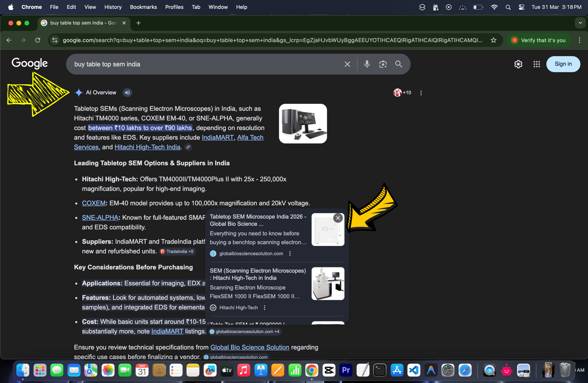The height and width of the screenshot is (383, 588).
Task: Clear the search box with the X icon
Action: point(347,64)
